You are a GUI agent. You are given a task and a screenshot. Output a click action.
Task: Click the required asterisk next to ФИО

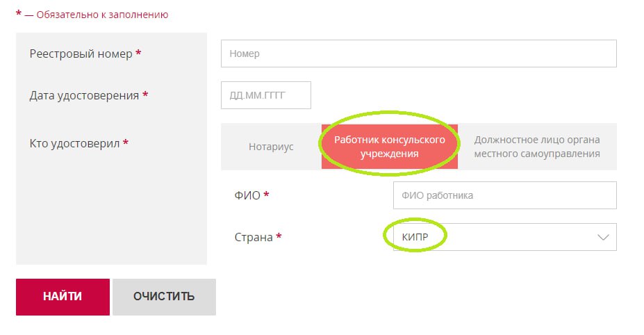tap(266, 195)
